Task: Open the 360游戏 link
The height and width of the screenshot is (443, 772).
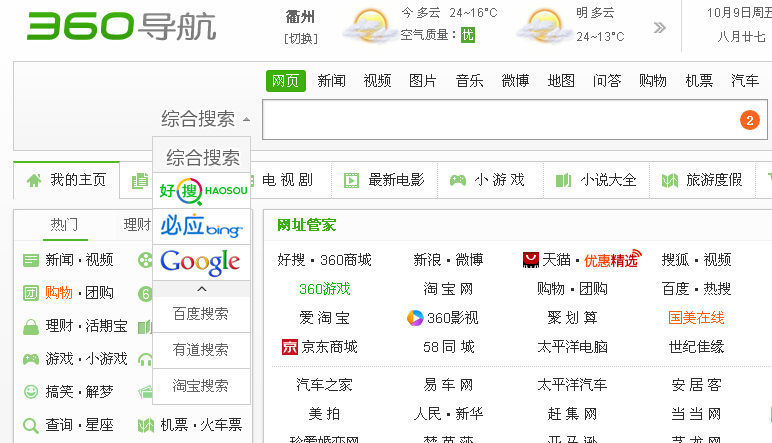Action: point(324,289)
